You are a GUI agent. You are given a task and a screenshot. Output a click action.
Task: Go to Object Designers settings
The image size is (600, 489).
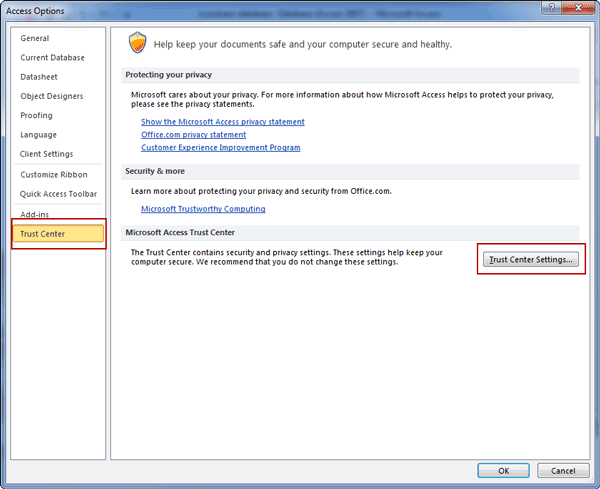[52, 96]
